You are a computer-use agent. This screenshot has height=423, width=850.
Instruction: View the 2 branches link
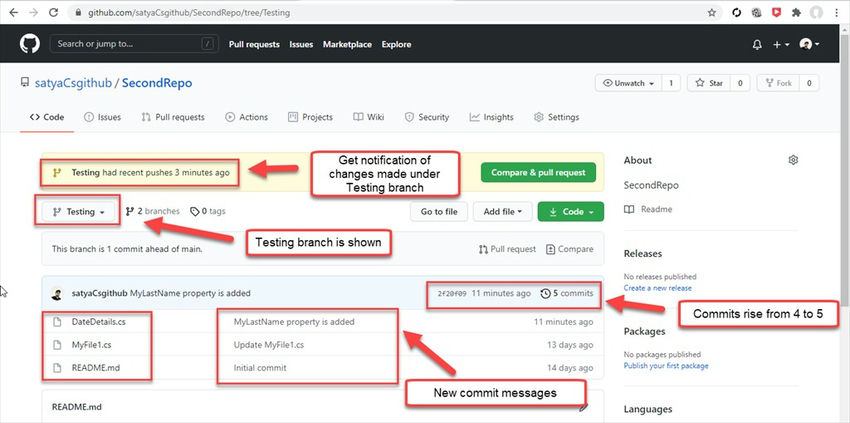point(152,212)
